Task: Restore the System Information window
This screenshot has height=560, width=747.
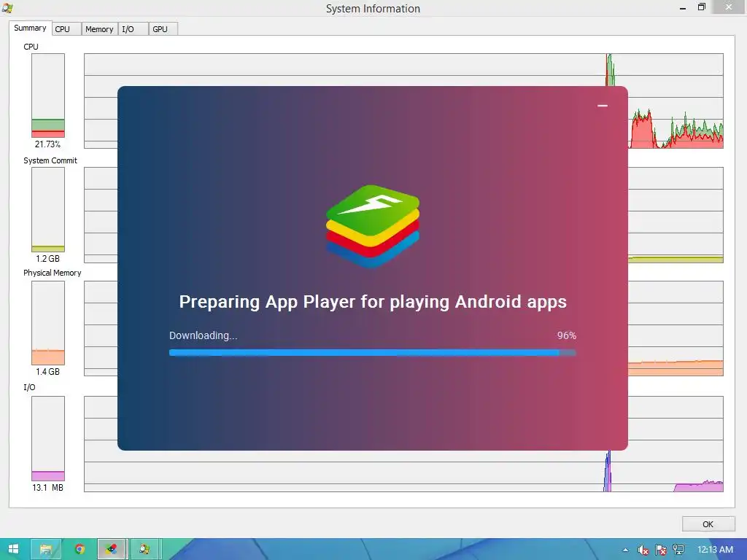Action: point(702,7)
